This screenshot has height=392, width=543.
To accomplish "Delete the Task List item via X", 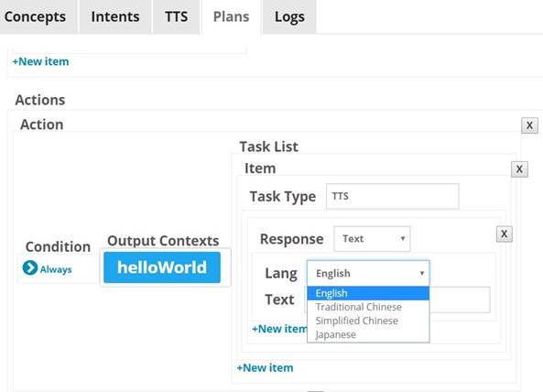I will [x=519, y=169].
